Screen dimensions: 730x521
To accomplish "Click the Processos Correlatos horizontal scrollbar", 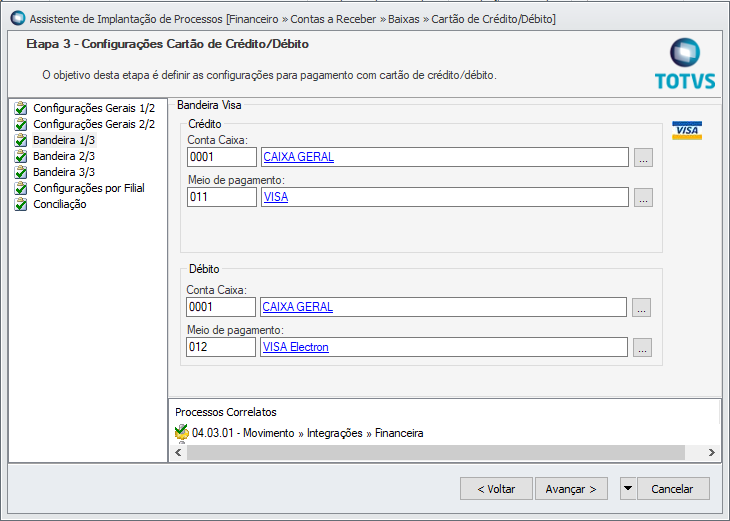I will (435, 453).
